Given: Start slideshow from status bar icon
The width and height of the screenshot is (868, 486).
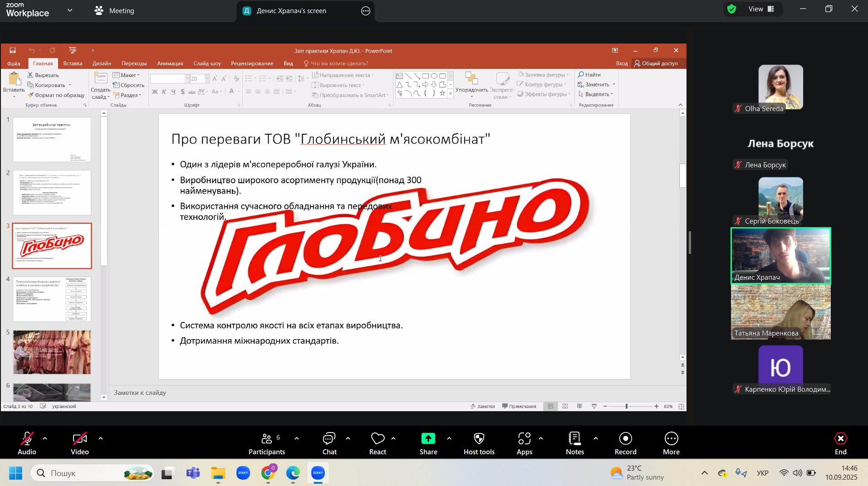Looking at the screenshot, I should click(594, 406).
